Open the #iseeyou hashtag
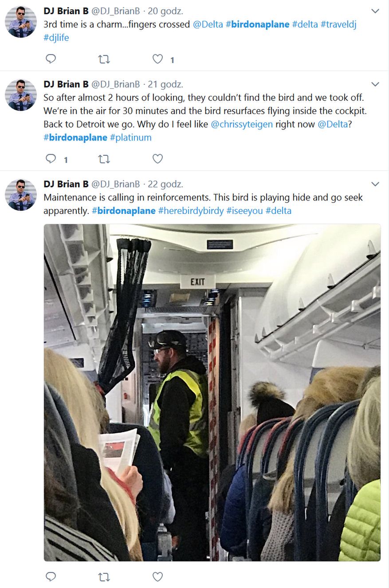This screenshot has height=588, width=389. [x=244, y=211]
